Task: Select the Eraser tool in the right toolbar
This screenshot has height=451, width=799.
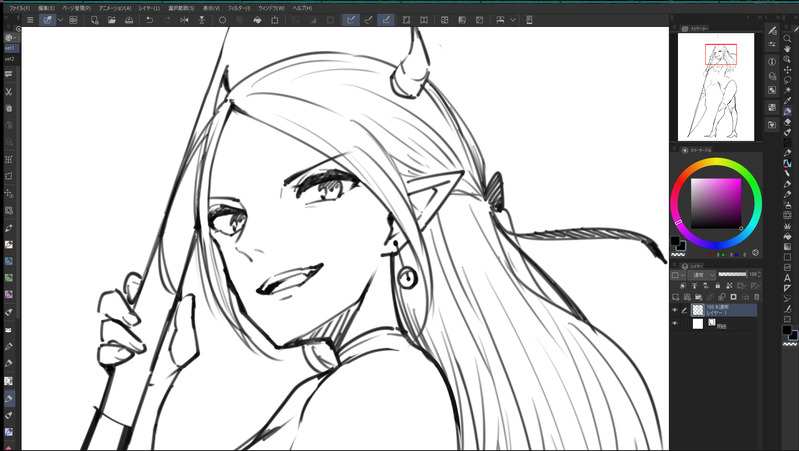Action: (787, 122)
